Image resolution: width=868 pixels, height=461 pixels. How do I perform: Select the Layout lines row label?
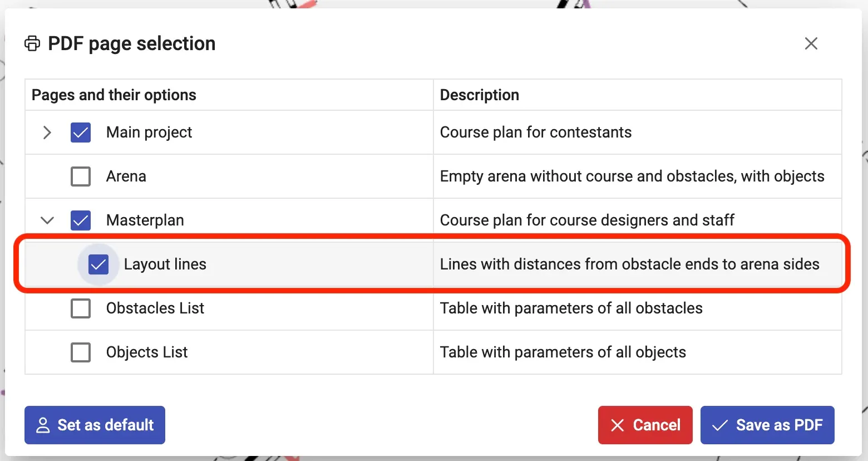[x=165, y=264]
